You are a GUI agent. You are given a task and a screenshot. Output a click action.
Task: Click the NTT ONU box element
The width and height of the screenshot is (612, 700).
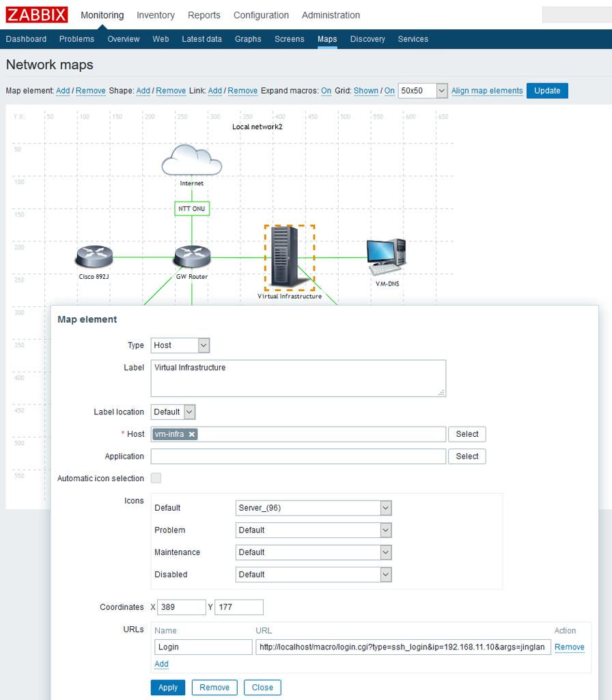pyautogui.click(x=192, y=208)
